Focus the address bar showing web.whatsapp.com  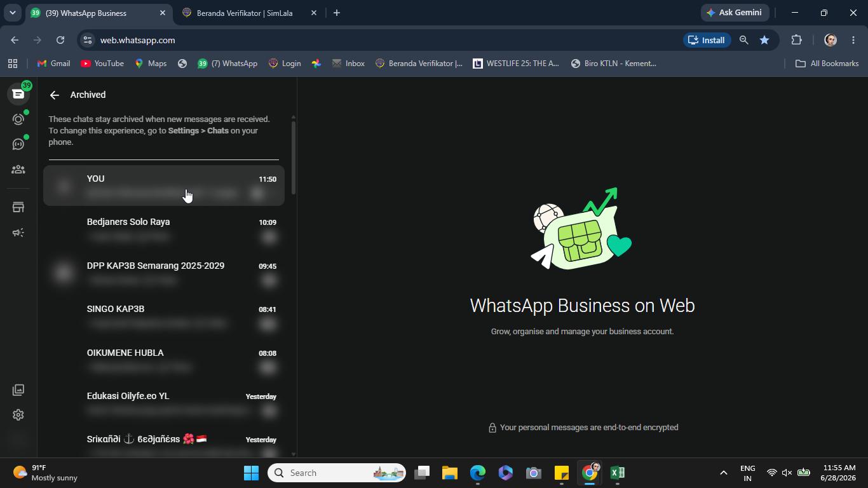pyautogui.click(x=381, y=40)
